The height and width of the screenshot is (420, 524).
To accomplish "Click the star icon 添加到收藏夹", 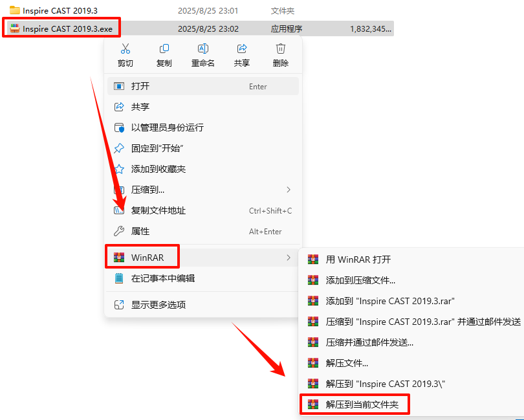I will tap(119, 169).
